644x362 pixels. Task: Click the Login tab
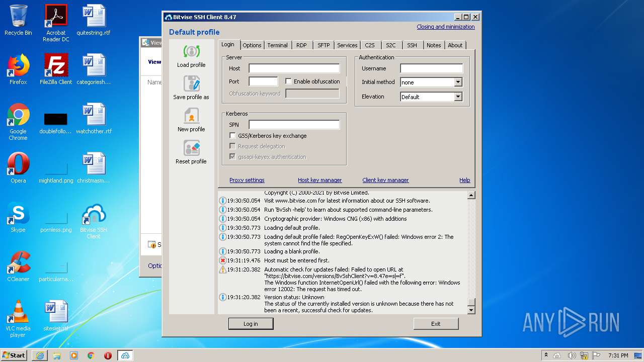pos(228,44)
